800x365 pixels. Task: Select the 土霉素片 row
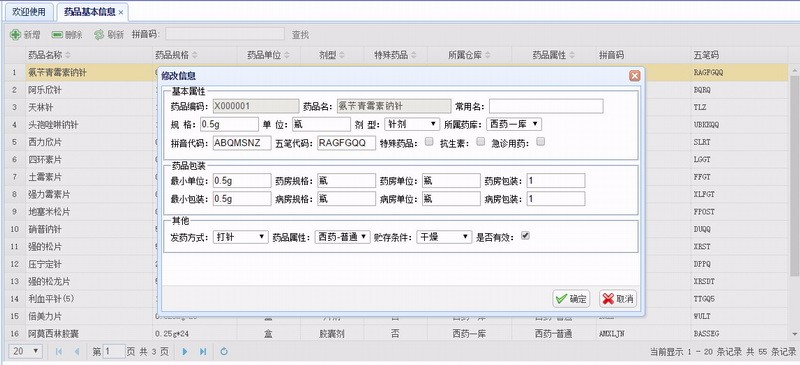pyautogui.click(x=396, y=177)
